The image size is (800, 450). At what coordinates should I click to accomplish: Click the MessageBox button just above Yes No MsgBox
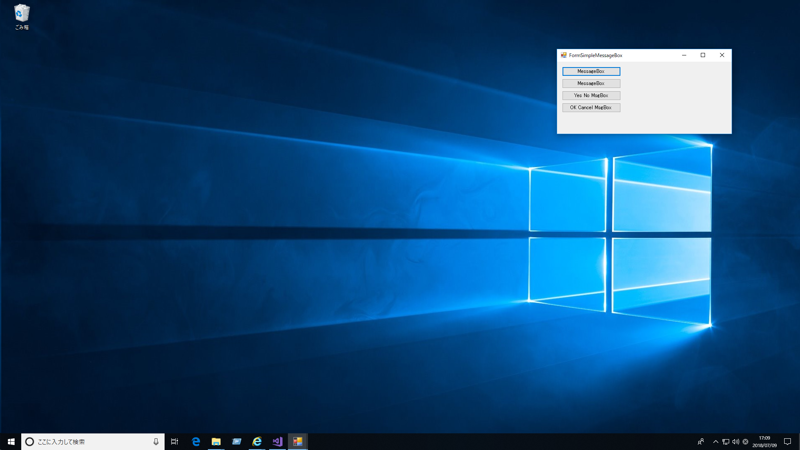[591, 83]
